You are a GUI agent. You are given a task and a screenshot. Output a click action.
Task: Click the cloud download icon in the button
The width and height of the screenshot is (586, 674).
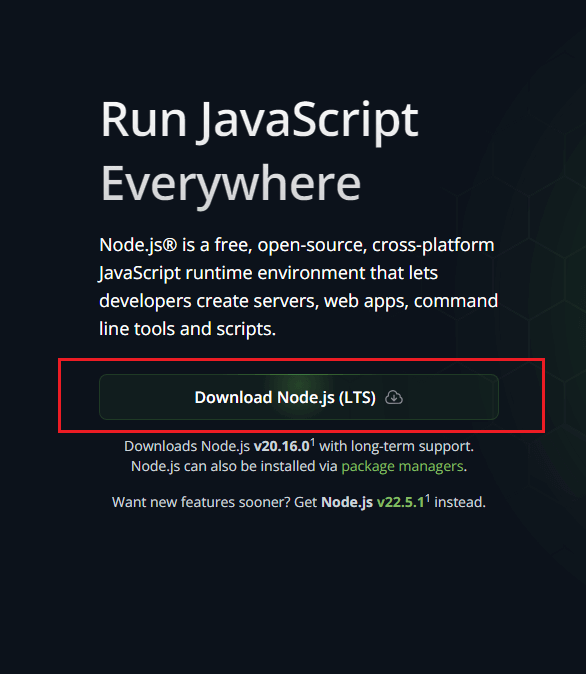point(394,397)
